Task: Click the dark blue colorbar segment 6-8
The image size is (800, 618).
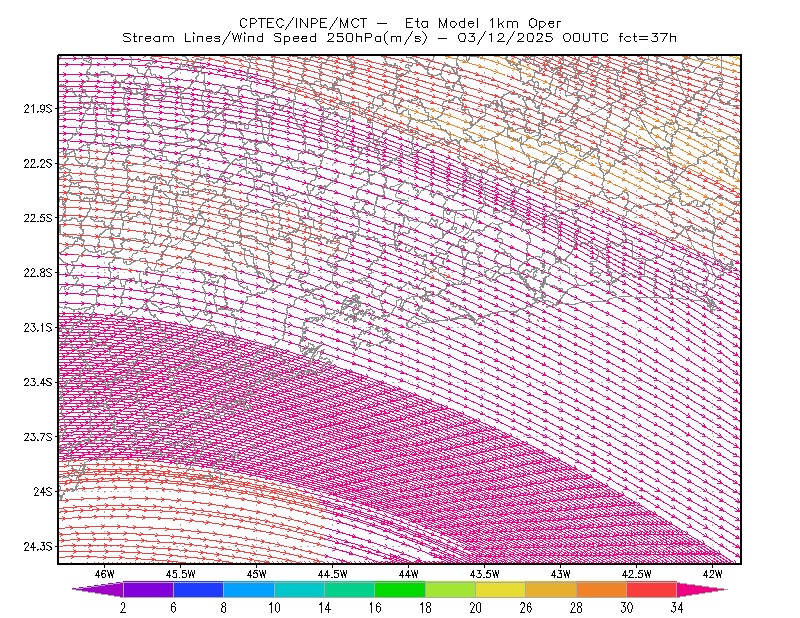Action: 198,589
